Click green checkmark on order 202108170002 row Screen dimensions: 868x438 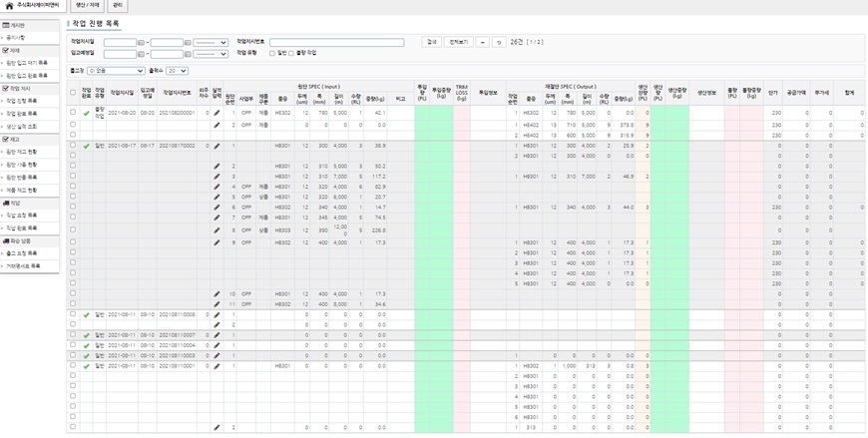(86, 147)
